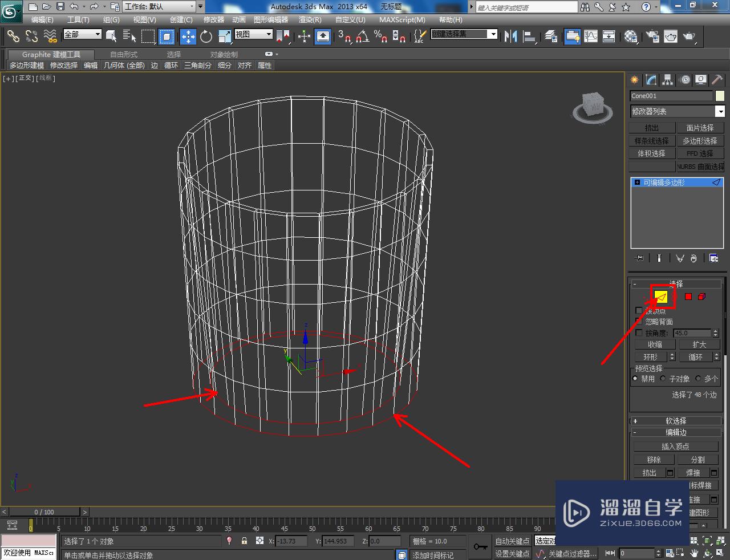The image size is (730, 560).
Task: Toggle the Percent Snap icon
Action: 380,36
